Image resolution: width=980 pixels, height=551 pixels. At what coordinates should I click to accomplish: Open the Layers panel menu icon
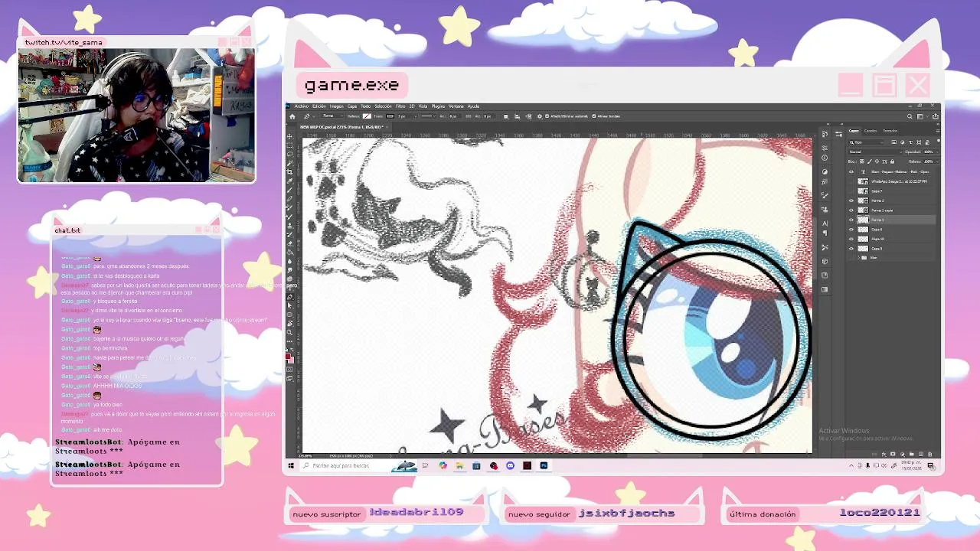(x=938, y=131)
